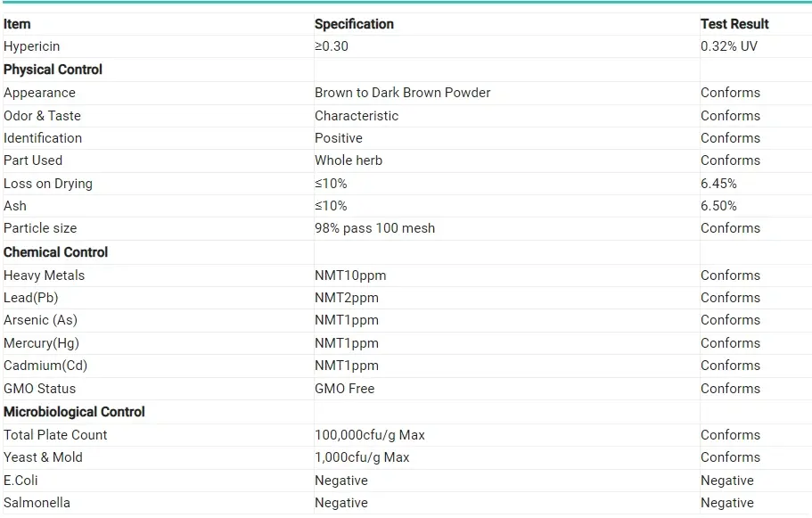Select the 6.45% Loss on Drying result

point(718,184)
